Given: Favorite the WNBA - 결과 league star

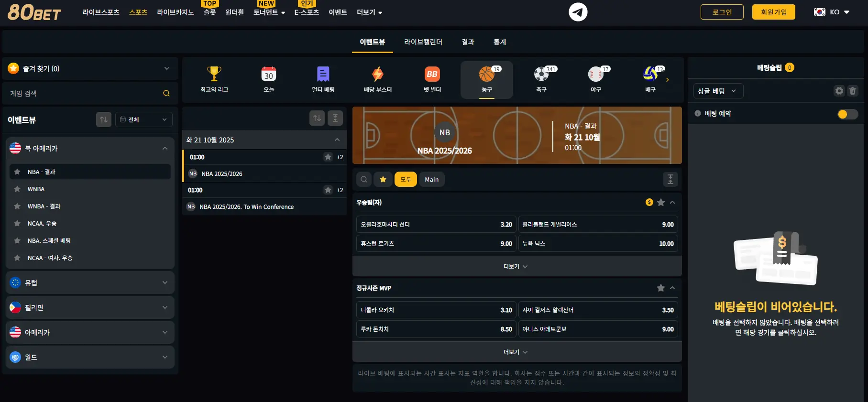Looking at the screenshot, I should [x=17, y=206].
